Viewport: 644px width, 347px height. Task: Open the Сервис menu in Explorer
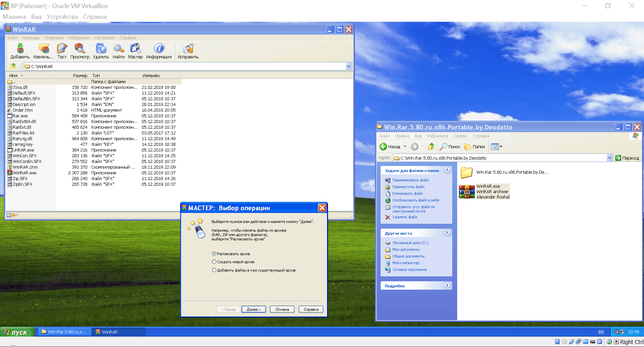461,136
